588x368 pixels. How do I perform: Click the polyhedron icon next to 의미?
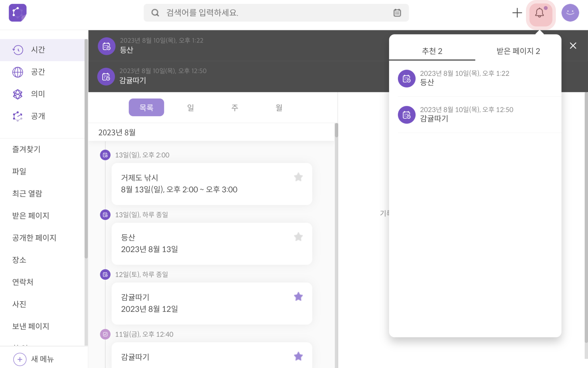[x=18, y=94]
